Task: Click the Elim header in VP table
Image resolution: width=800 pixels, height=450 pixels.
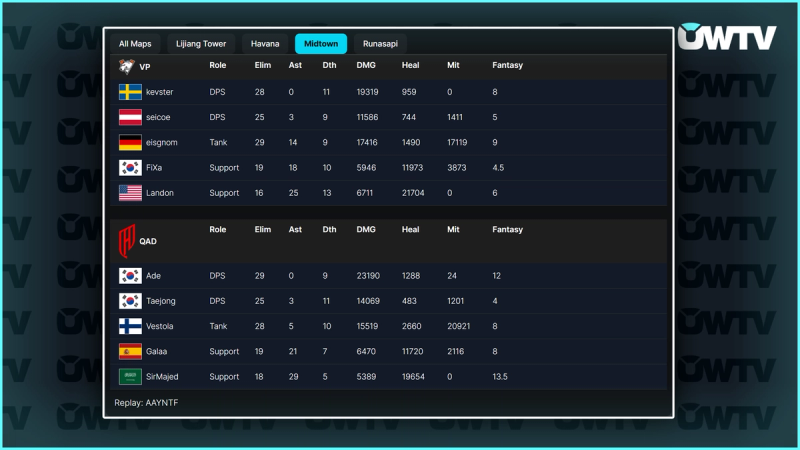Action: (263, 65)
